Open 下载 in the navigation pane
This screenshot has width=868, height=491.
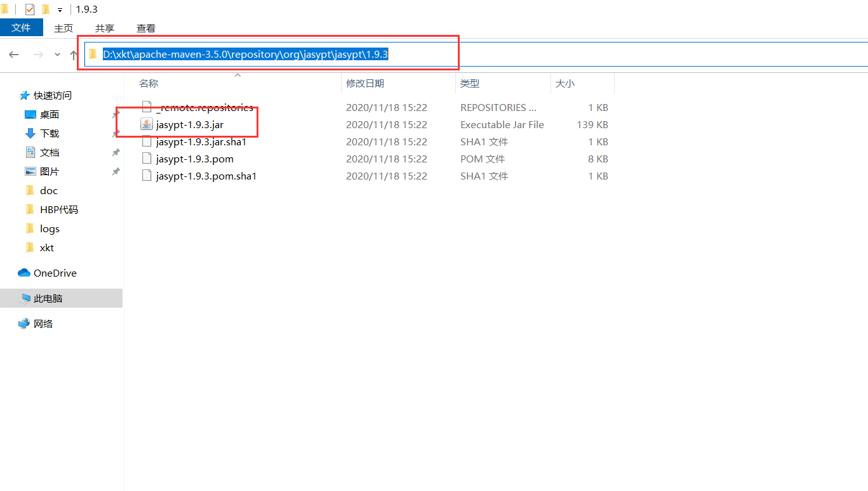pyautogui.click(x=50, y=133)
